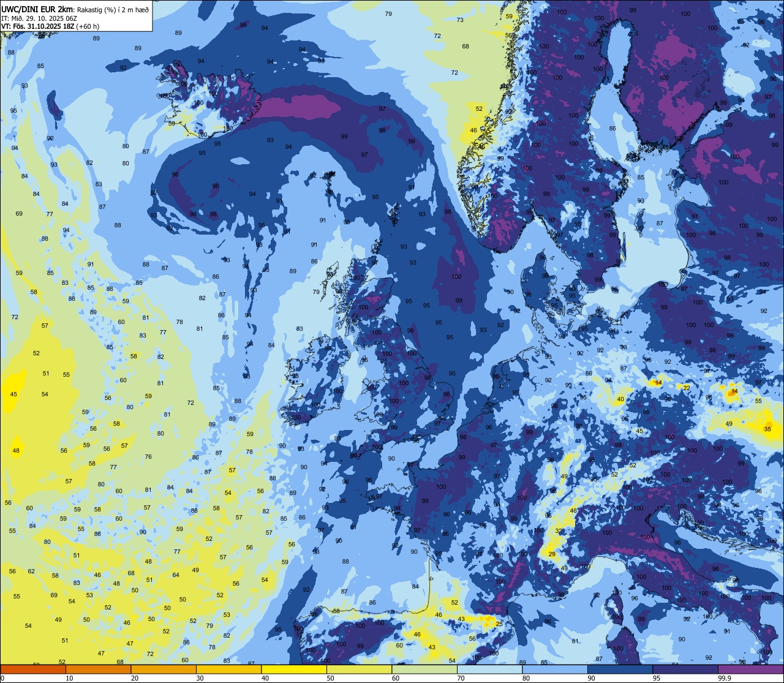Click the legend tick label "70"

pyautogui.click(x=461, y=678)
